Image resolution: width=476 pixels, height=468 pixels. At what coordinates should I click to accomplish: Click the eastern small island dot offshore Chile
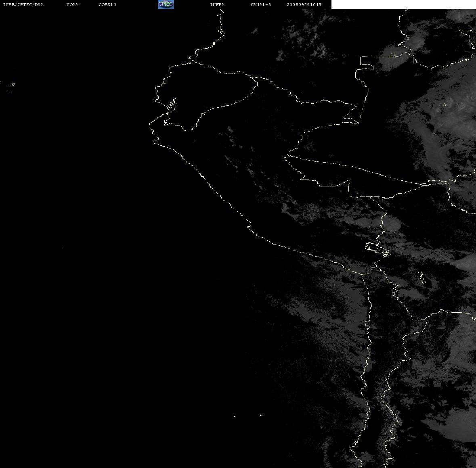point(261,416)
